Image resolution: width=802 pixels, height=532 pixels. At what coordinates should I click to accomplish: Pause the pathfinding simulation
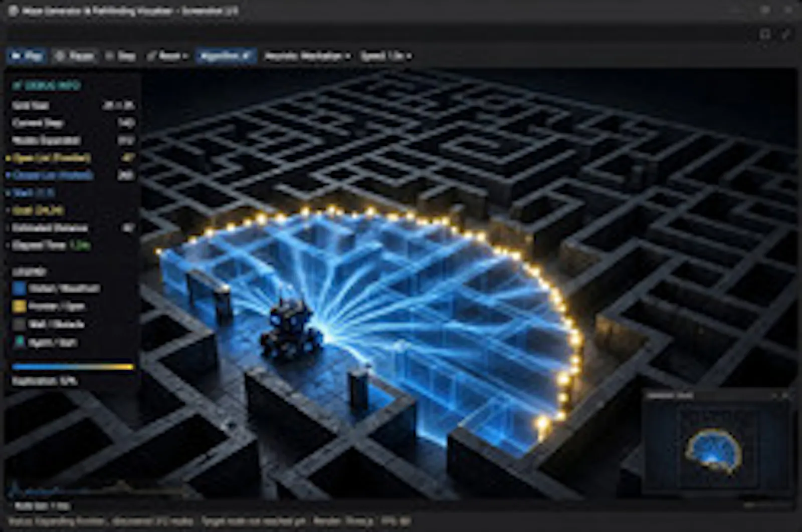(x=74, y=56)
